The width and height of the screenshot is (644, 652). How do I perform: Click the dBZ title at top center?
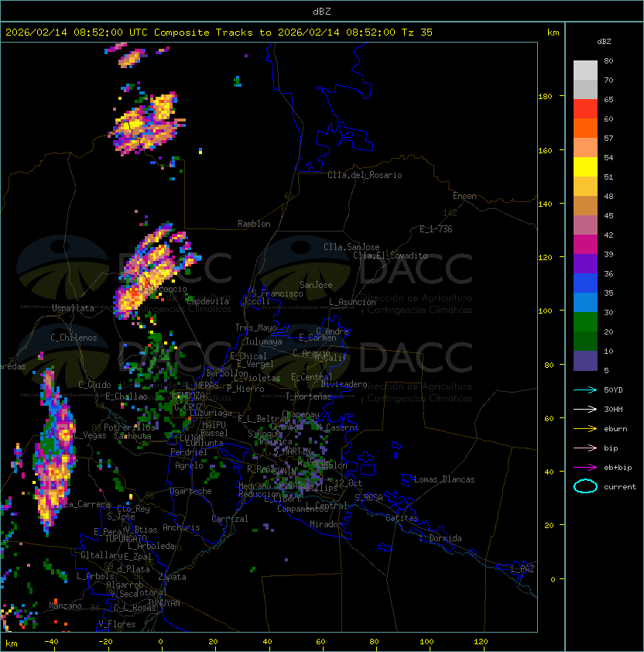tap(322, 12)
